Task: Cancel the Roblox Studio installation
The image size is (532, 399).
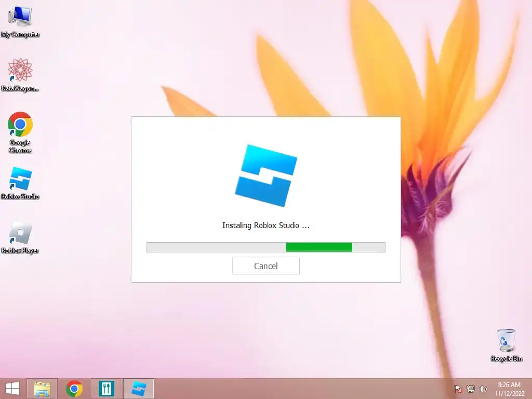Action: (x=265, y=265)
